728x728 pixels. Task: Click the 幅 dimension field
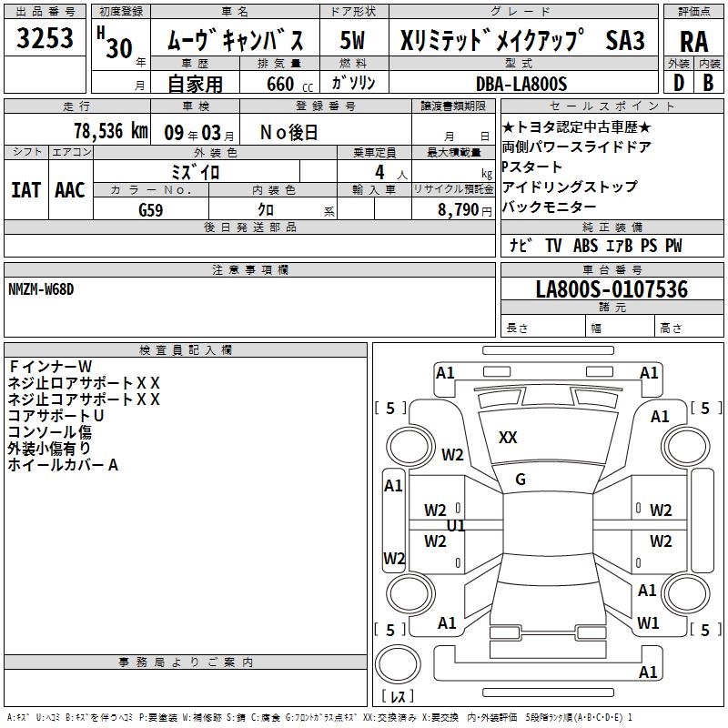620,328
